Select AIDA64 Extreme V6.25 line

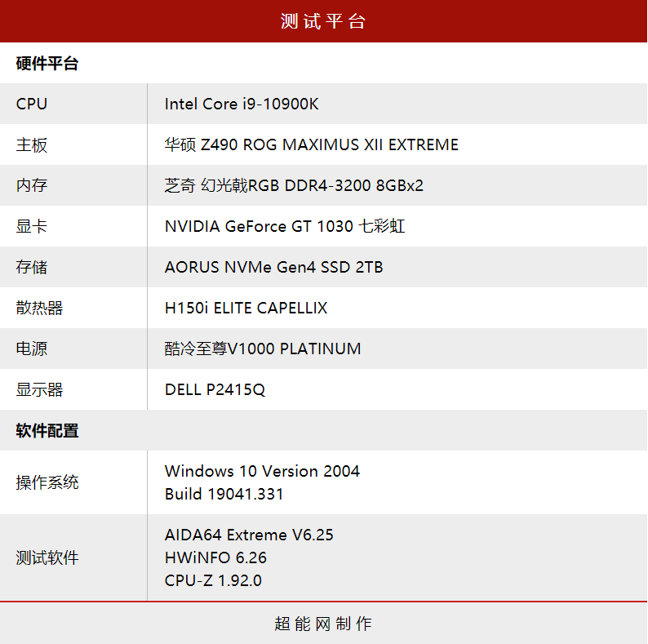(x=249, y=535)
